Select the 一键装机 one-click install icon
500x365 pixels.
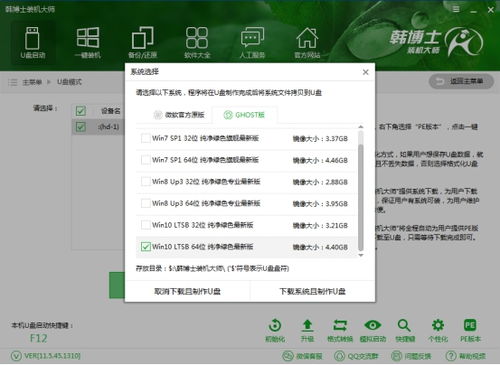pyautogui.click(x=88, y=38)
